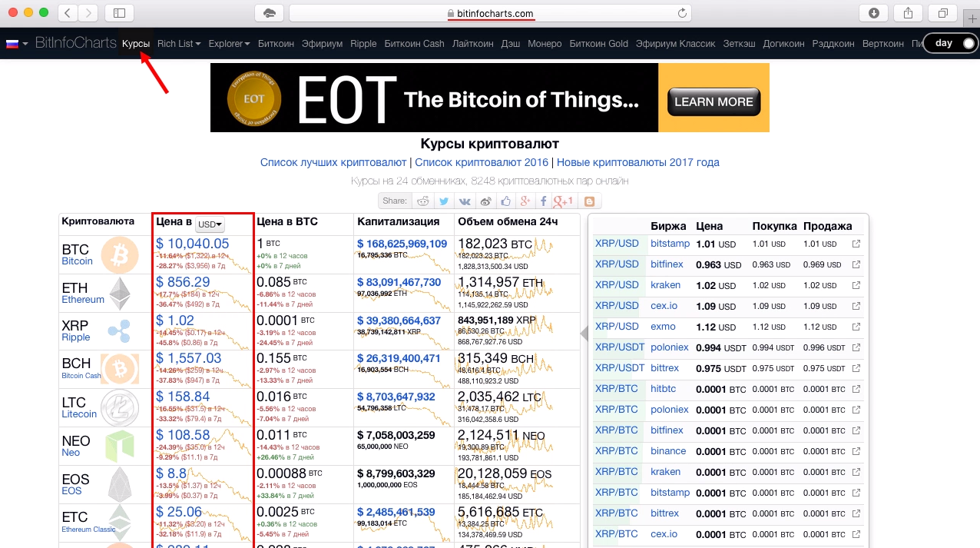Click the Litecoin name link
This screenshot has height=548, width=980.
coord(79,414)
